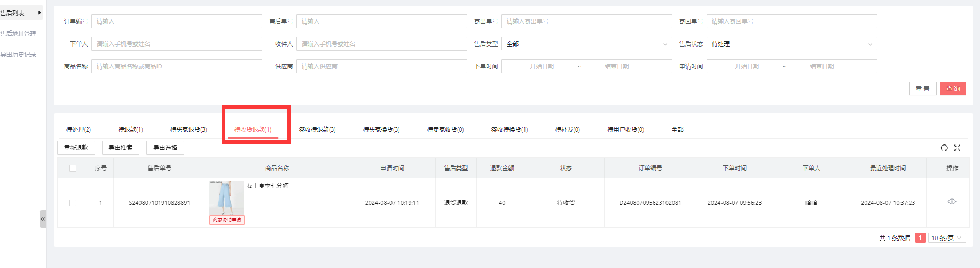The image size is (980, 268).
Task: Click the red 查询 button
Action: [x=953, y=89]
